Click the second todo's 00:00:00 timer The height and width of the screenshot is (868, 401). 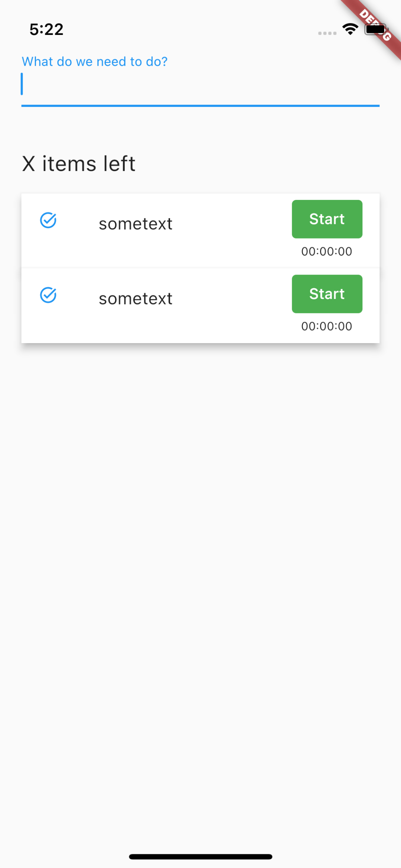(327, 326)
